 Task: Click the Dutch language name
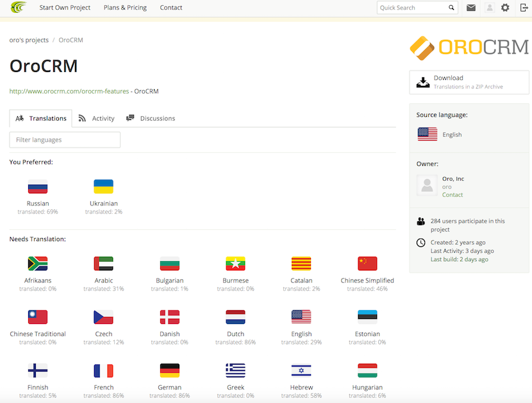235,334
